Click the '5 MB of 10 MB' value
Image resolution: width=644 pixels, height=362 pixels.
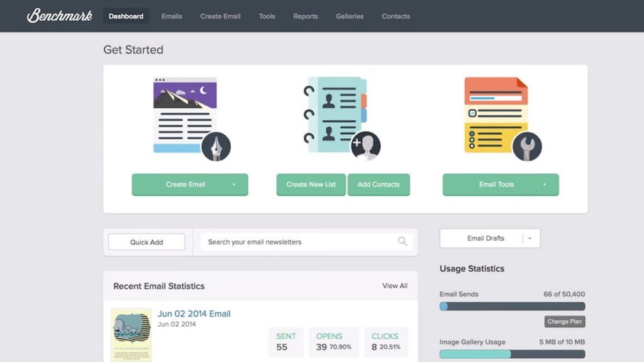coord(562,342)
